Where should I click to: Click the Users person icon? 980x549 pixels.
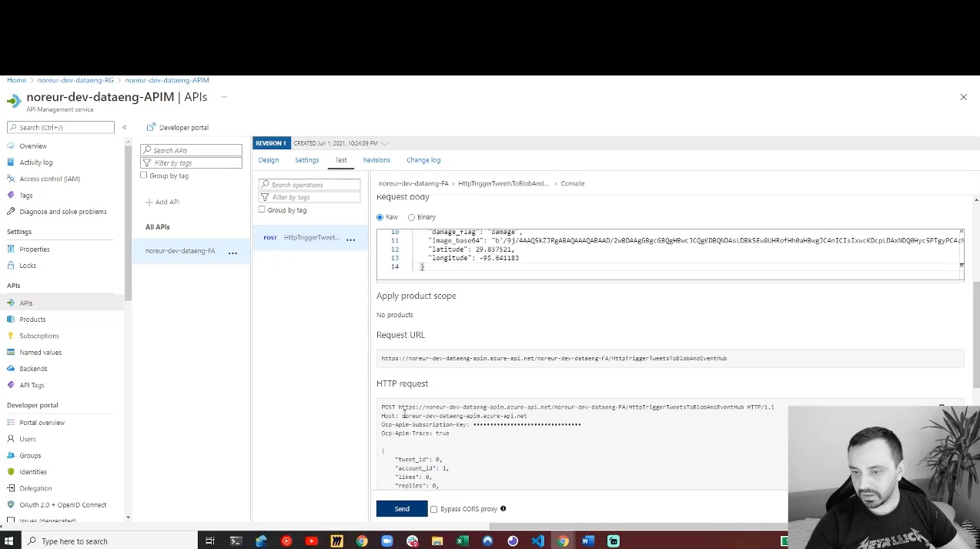[11, 439]
